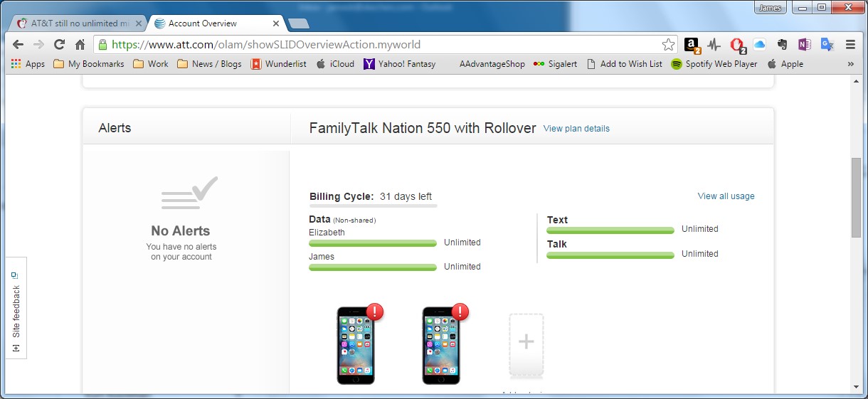
Task: Click the browser home icon
Action: 80,44
